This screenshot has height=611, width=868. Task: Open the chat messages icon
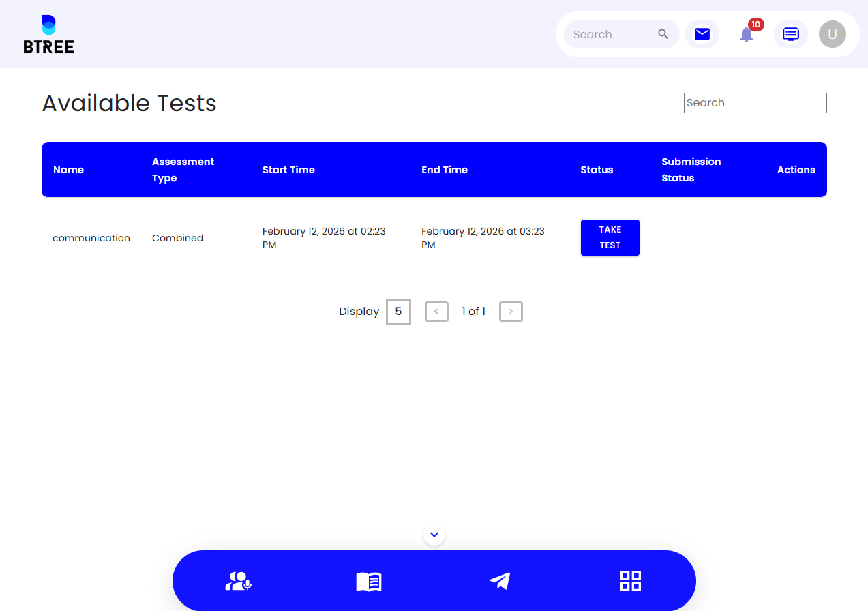click(791, 34)
